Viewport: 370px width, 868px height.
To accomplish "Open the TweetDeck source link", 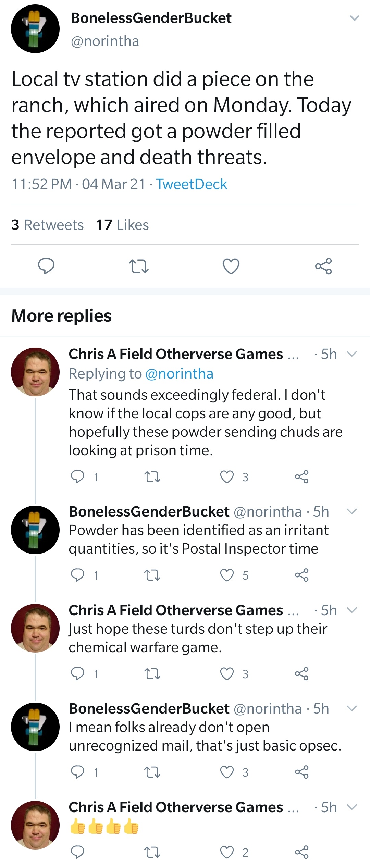I will [192, 184].
